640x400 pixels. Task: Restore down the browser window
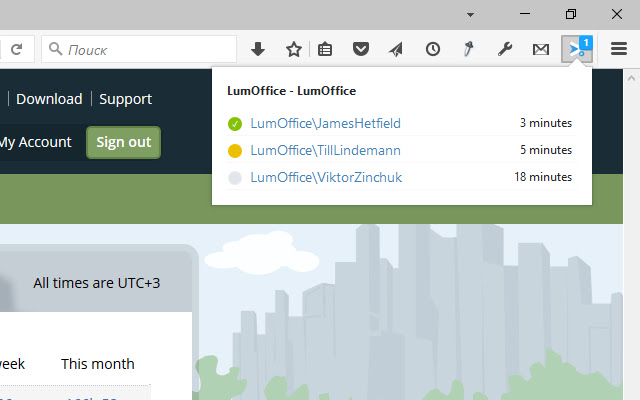(571, 14)
